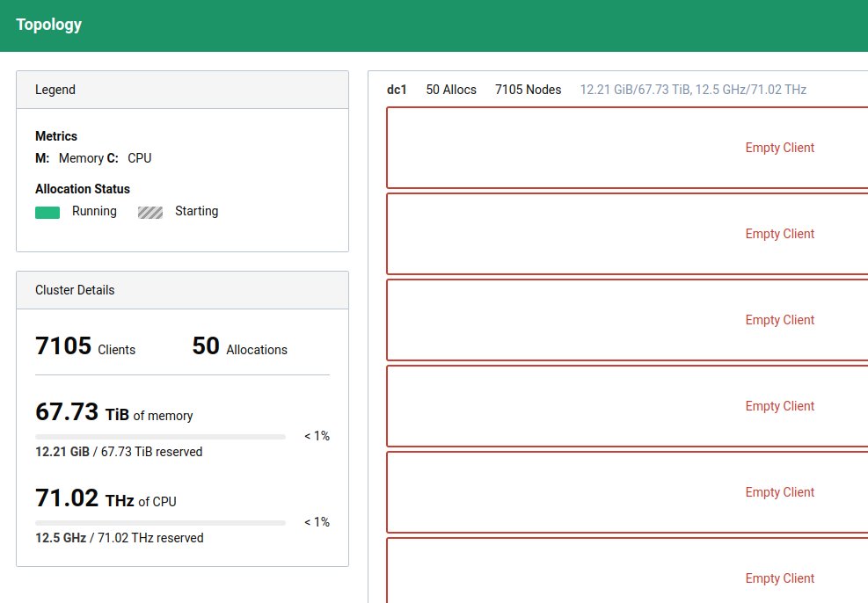Viewport: 868px width, 603px height.
Task: Click the memory reserved progress bar
Action: [x=160, y=437]
